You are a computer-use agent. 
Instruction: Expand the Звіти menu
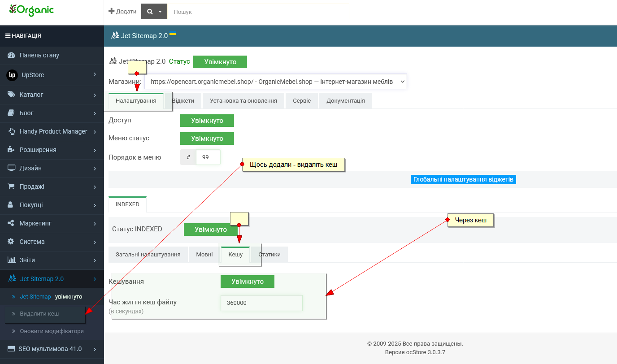coord(95,260)
